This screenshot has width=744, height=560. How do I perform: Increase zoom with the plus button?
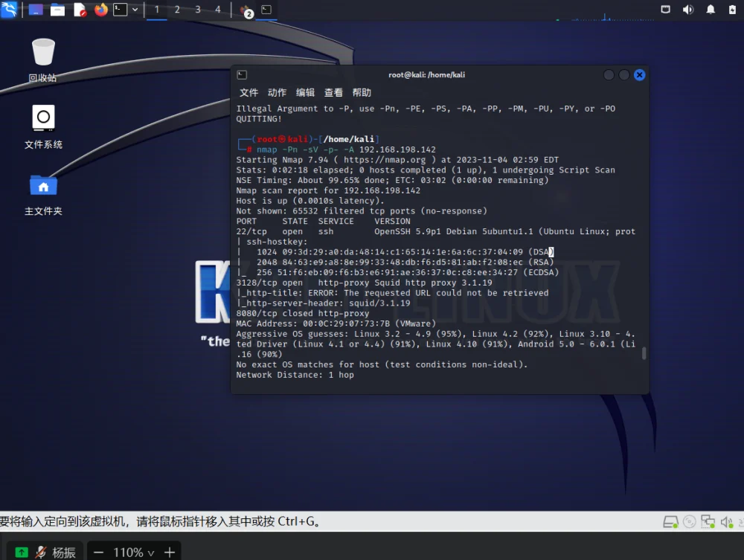tap(170, 553)
